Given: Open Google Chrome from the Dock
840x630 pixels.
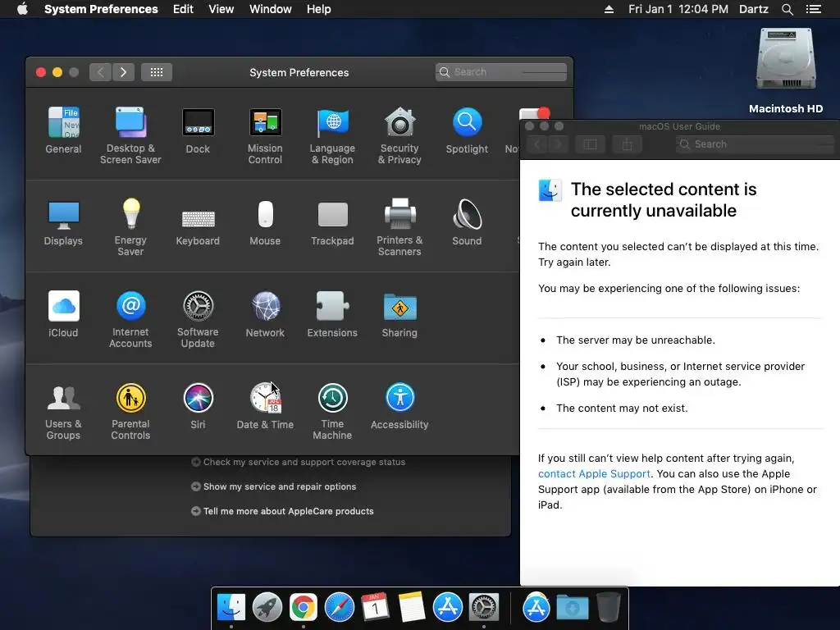Looking at the screenshot, I should 304,608.
